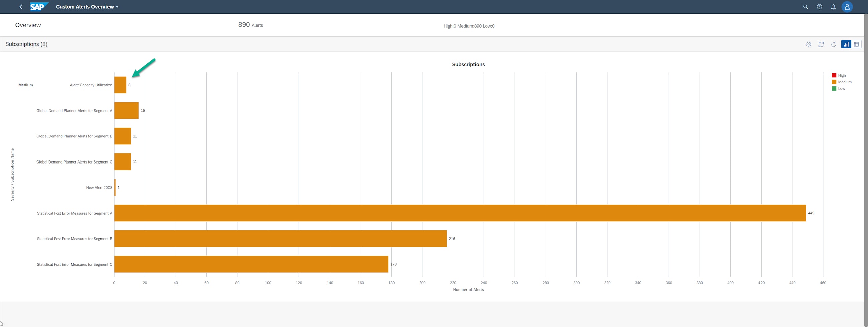
Task: Open chart settings gear icon
Action: tap(808, 44)
